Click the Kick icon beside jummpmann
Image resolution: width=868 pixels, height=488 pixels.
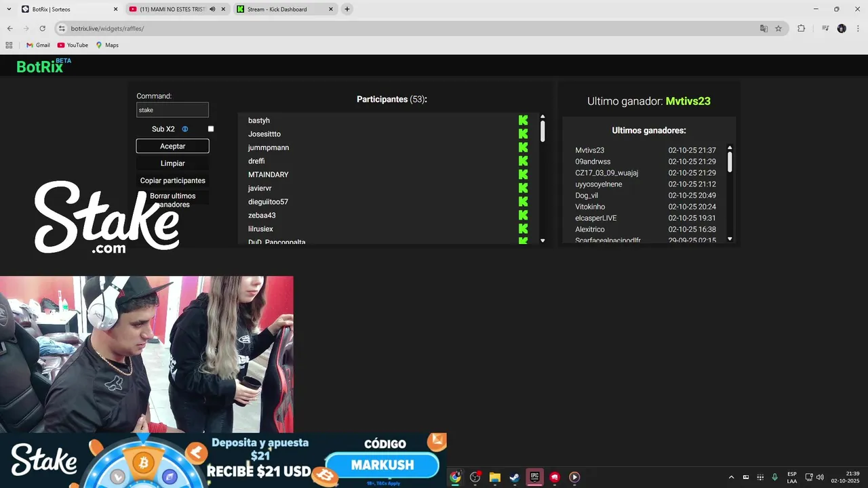click(x=523, y=147)
